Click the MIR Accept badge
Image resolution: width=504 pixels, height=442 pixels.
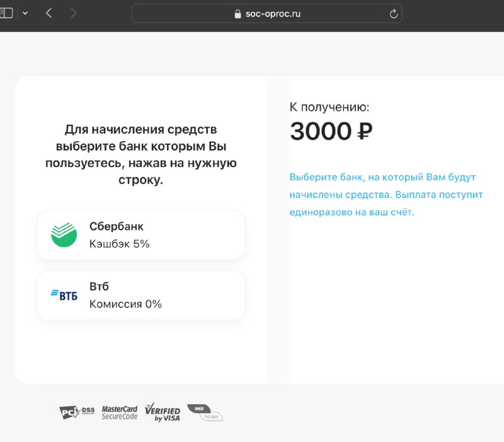pyautogui.click(x=205, y=413)
